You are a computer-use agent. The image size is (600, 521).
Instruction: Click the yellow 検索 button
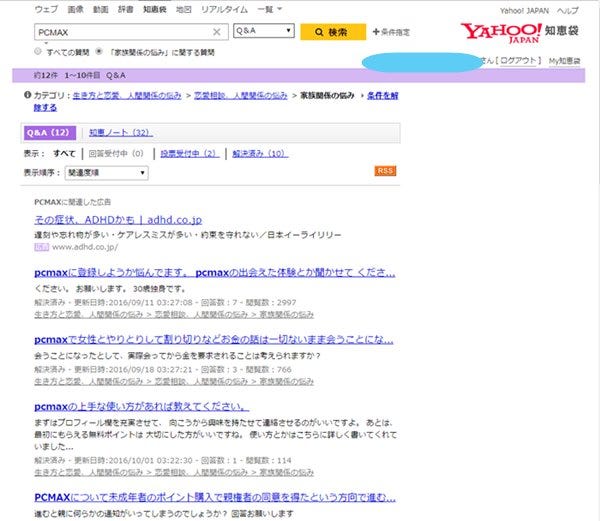click(x=333, y=32)
